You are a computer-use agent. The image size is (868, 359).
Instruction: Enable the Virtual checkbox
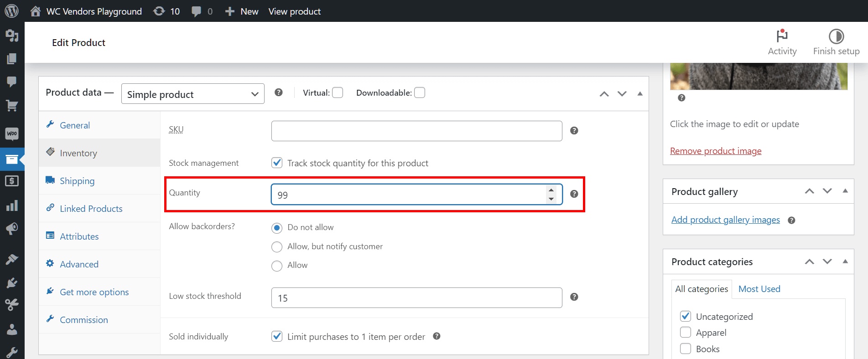coord(338,93)
